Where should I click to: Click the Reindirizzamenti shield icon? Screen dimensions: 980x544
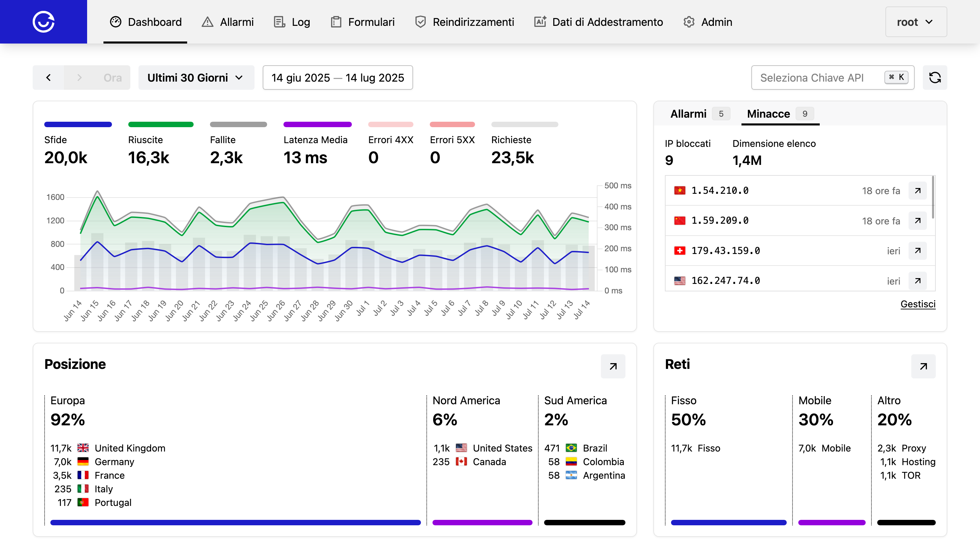[x=420, y=22]
